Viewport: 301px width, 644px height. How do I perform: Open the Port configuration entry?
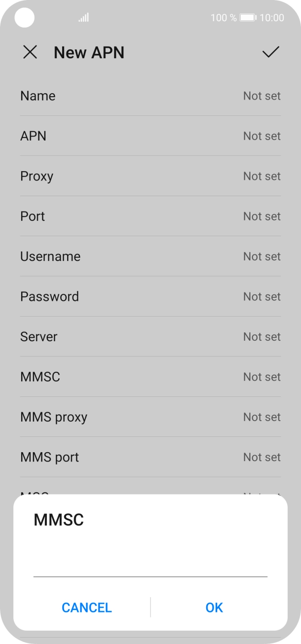[x=150, y=216]
